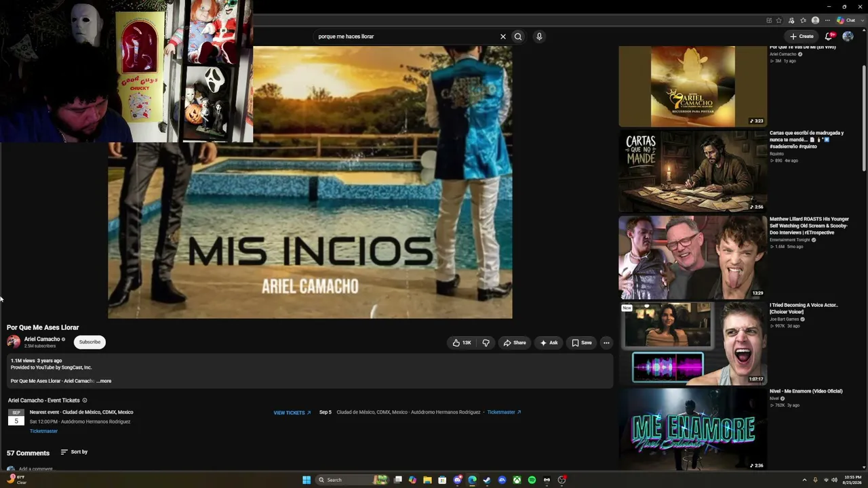Open 'Nivel - Me Enamore (Video Oficial)' title
Viewport: 868px width, 488px height.
[806, 391]
